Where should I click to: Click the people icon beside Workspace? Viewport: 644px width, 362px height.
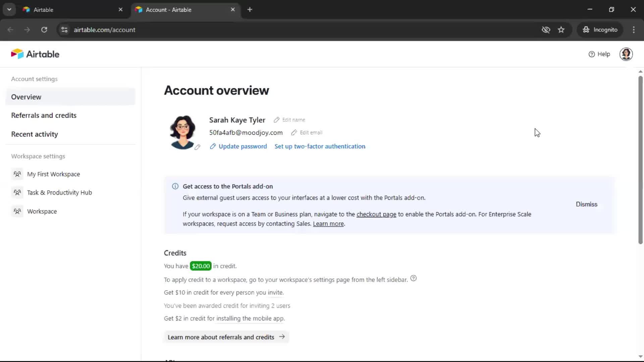[x=17, y=211]
